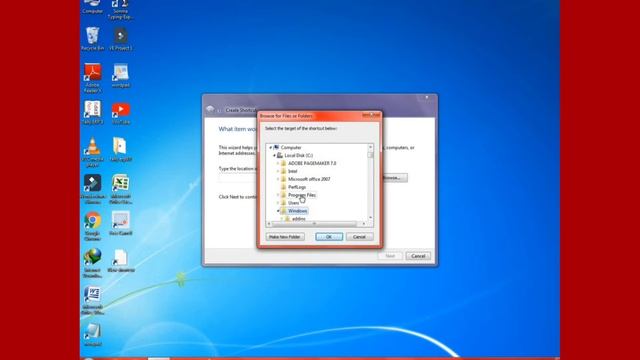Expand the Program Files folder arrow
640x360 pixels.
(x=278, y=195)
